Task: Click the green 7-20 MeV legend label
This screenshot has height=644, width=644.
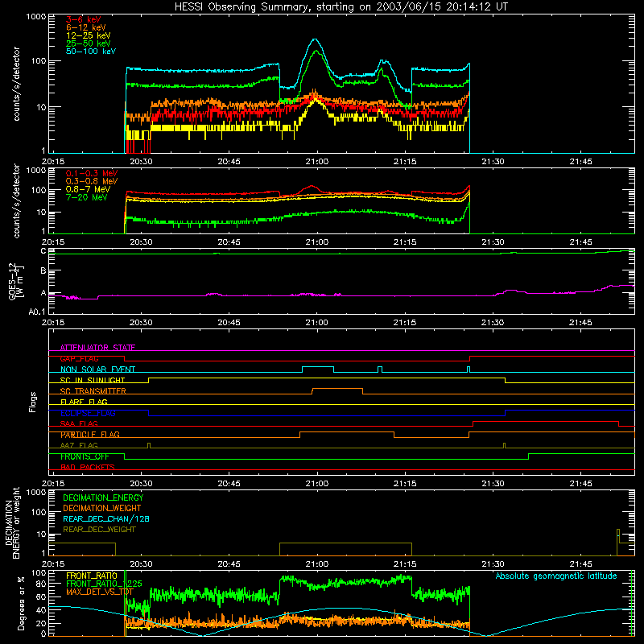Action: (x=86, y=197)
